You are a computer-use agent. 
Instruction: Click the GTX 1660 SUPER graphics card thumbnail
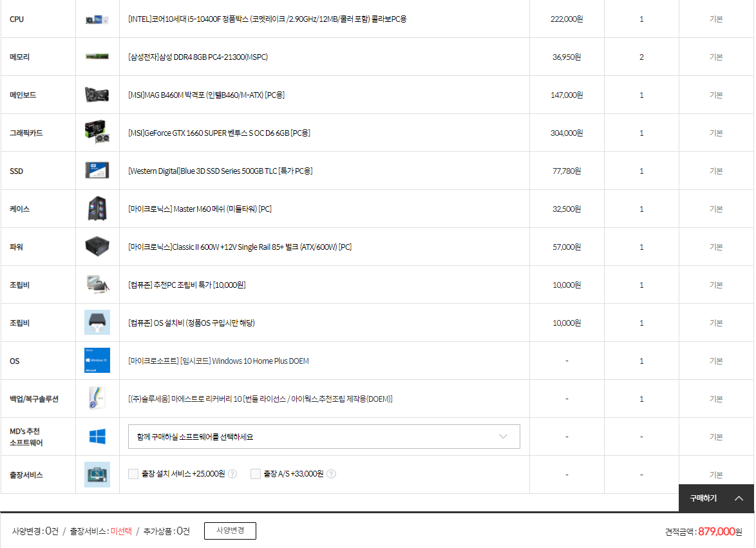tap(97, 132)
